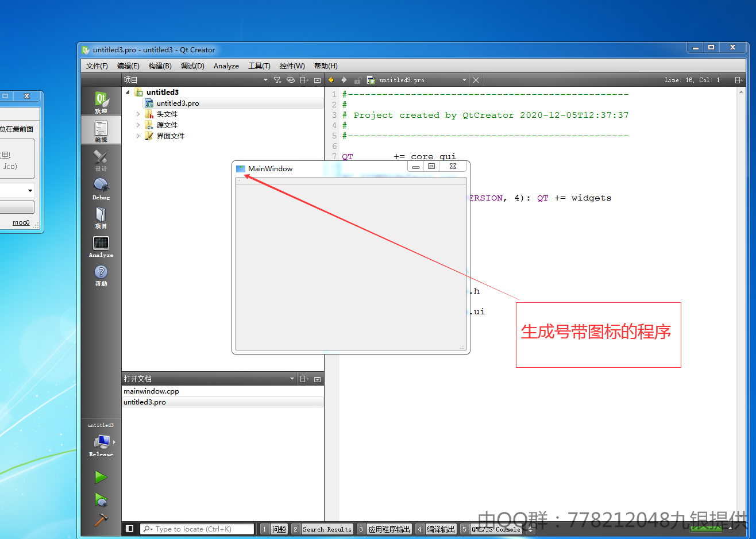
Task: Open the untitled3 Release kit selector
Action: (x=101, y=441)
